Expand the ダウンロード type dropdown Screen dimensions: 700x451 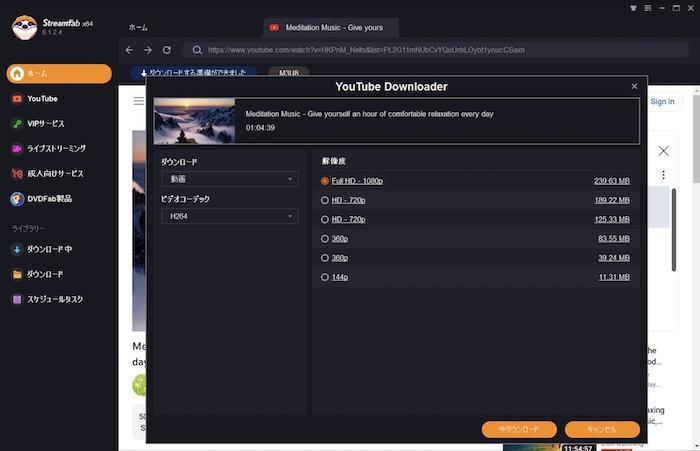coord(230,179)
